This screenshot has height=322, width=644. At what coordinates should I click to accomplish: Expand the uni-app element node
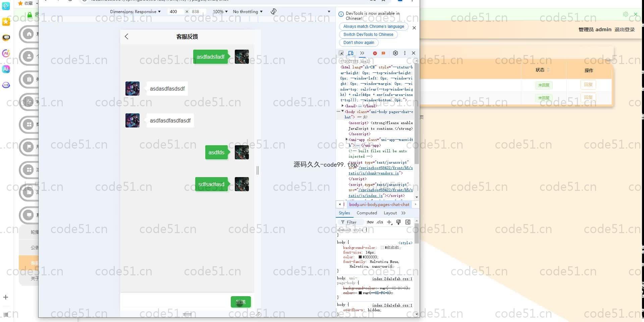click(346, 139)
